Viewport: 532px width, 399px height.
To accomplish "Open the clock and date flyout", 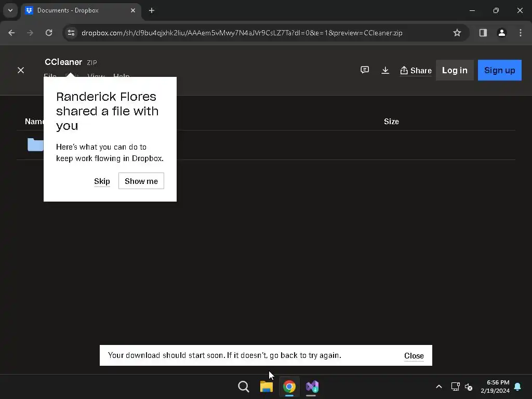I will [x=495, y=387].
